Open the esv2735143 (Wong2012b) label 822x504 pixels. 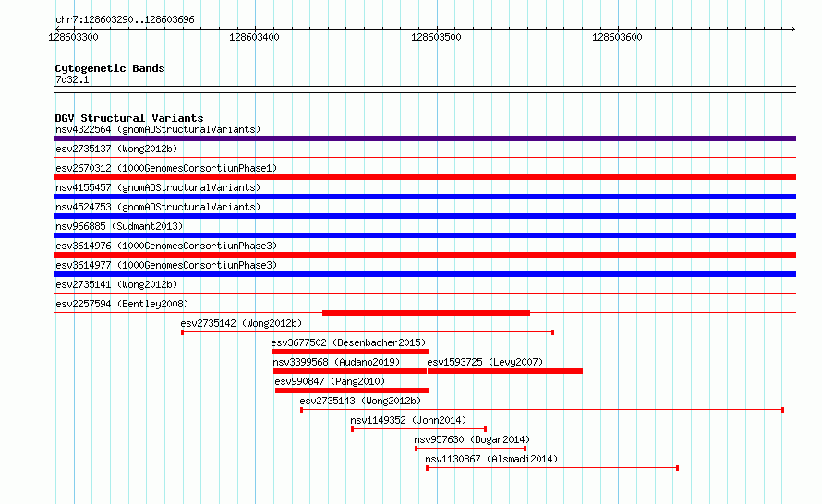pos(360,401)
